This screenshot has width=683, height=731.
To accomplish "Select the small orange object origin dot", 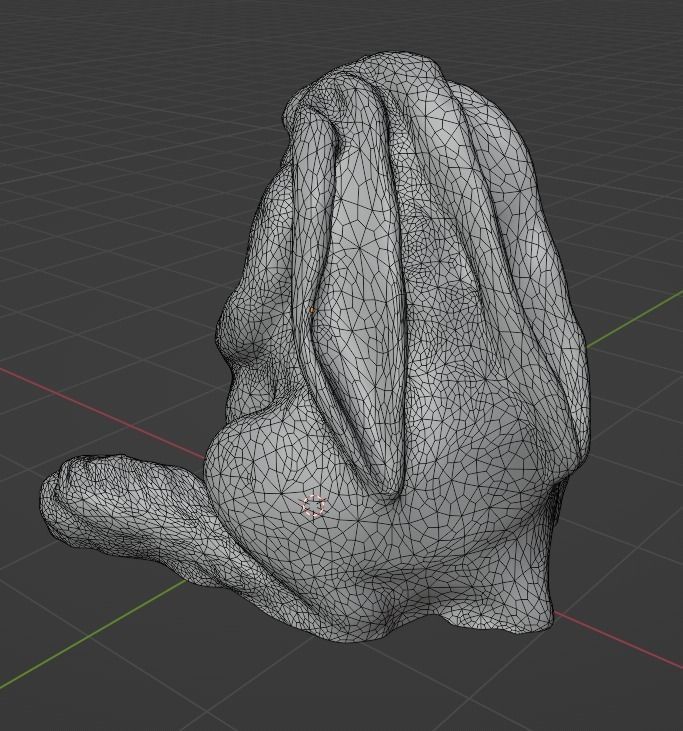I will point(312,310).
